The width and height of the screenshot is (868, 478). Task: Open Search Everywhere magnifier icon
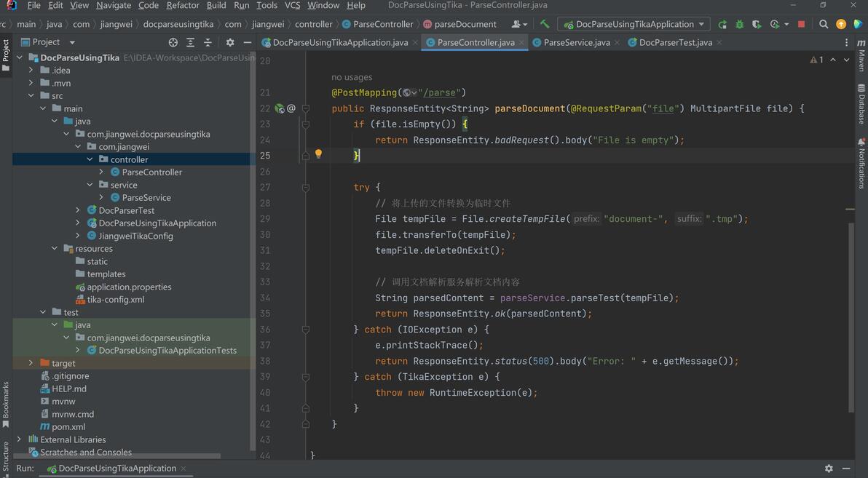point(824,24)
